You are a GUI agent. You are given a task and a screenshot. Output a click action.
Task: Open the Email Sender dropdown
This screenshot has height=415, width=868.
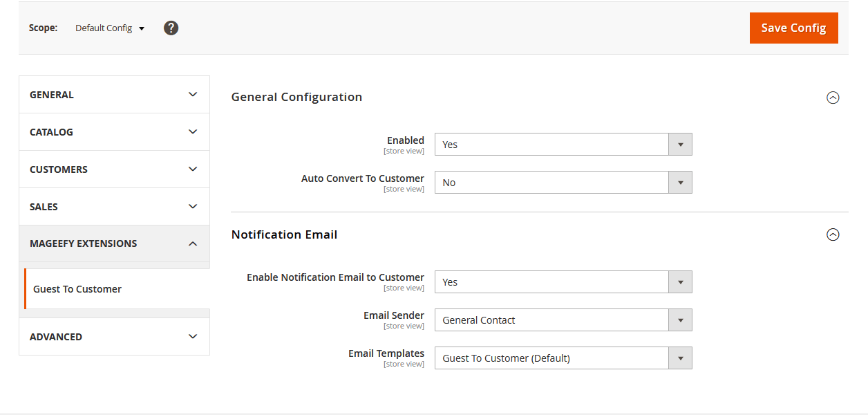point(563,320)
